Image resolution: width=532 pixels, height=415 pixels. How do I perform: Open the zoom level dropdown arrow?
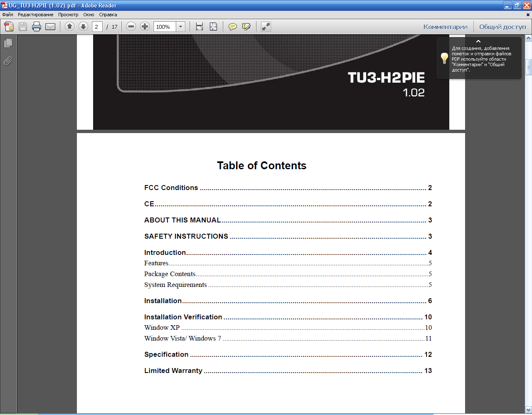(x=181, y=27)
